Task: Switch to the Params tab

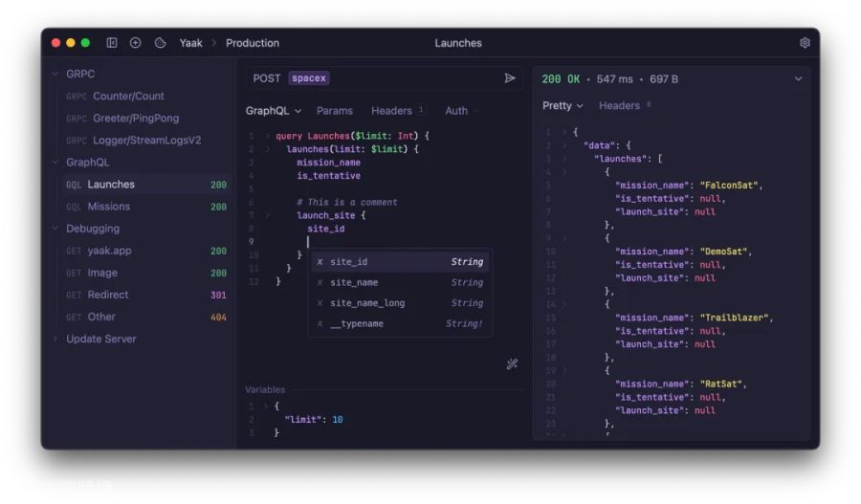Action: click(x=335, y=111)
